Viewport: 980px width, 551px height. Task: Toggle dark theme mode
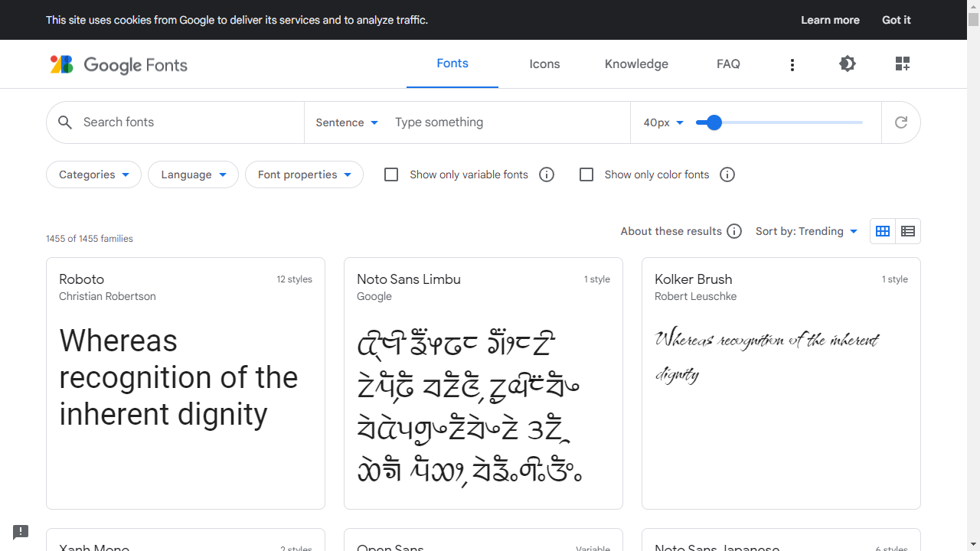click(x=848, y=64)
